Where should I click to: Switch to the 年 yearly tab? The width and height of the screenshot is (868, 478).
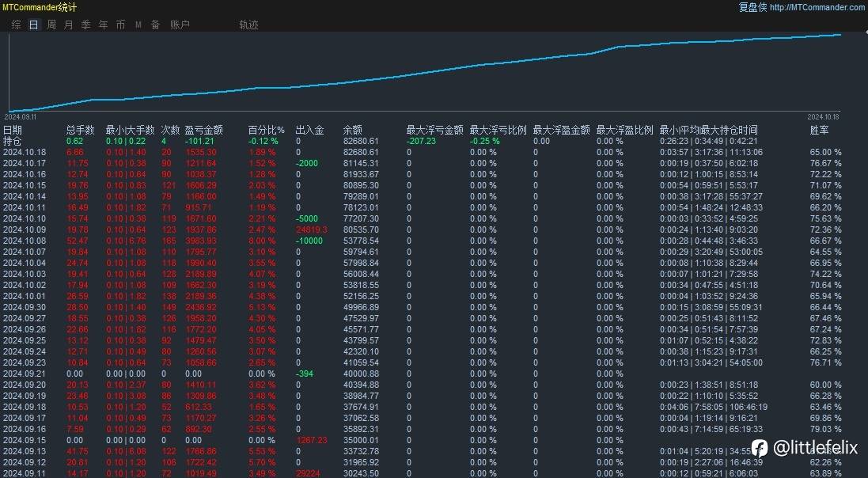coord(103,25)
